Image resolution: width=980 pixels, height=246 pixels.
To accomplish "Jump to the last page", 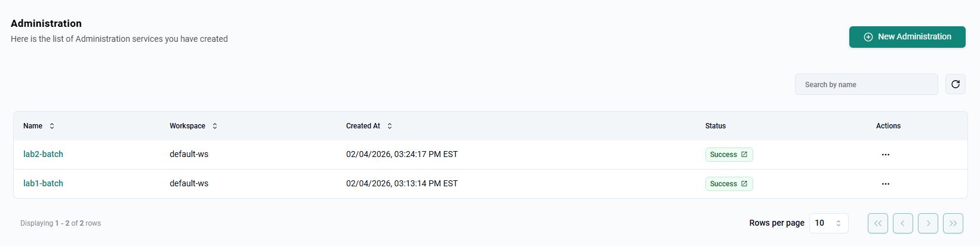I will [x=953, y=223].
